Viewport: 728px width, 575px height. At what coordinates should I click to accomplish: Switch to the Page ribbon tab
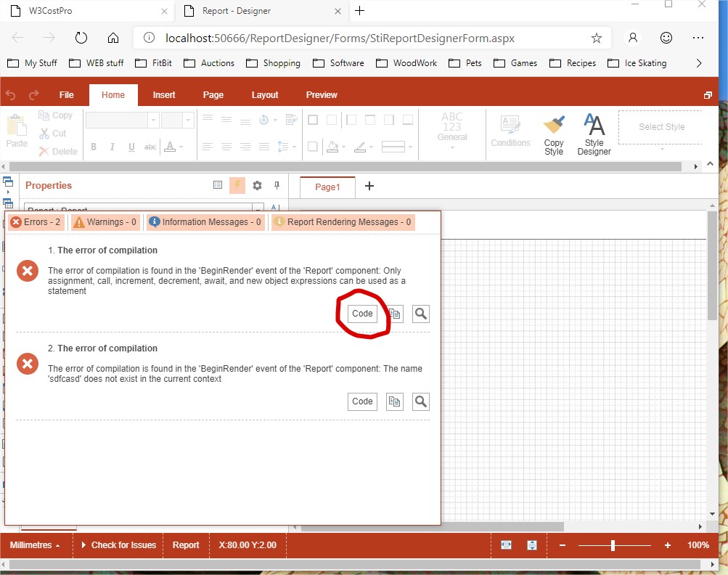coord(213,95)
